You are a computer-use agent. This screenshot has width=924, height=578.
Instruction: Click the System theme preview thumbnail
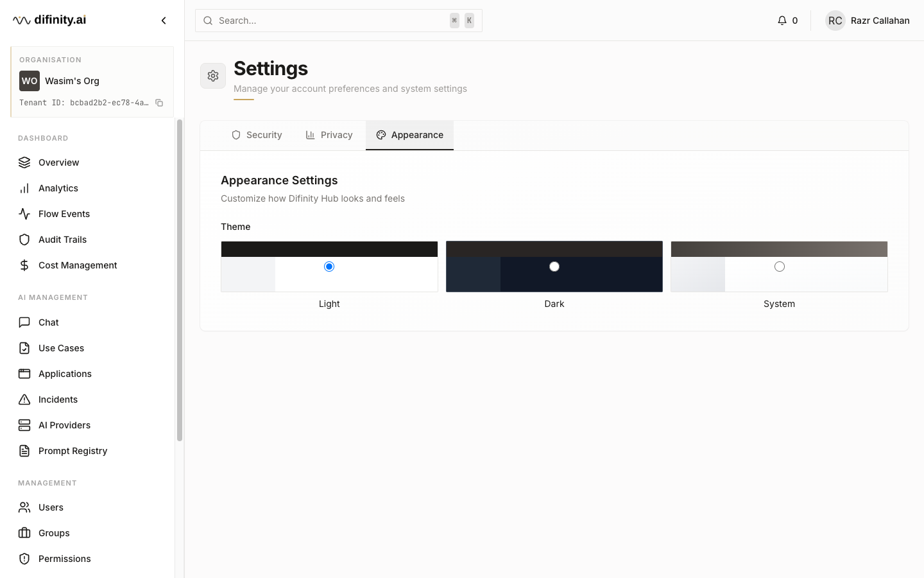click(780, 267)
